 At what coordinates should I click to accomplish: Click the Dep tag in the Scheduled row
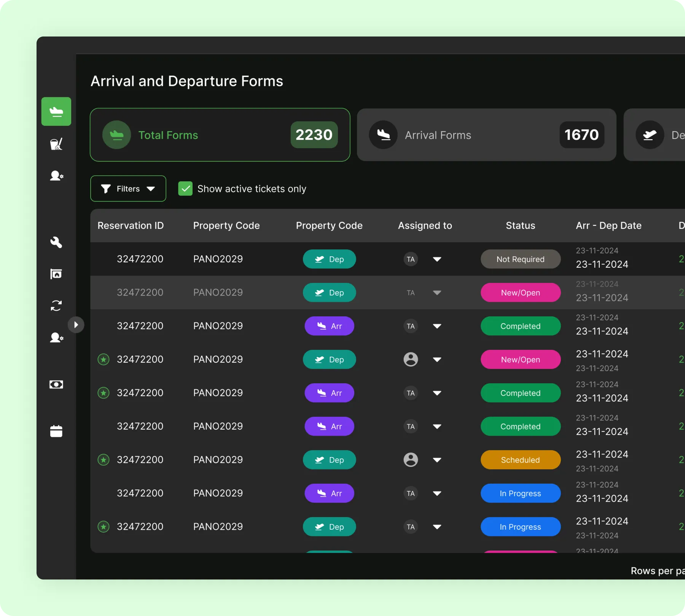330,460
